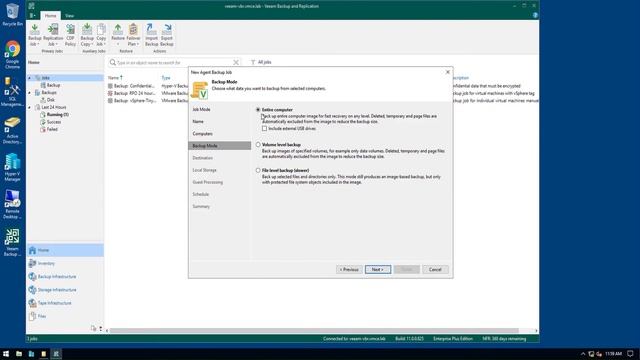Open the Inventory navigation pane
The width and height of the screenshot is (640, 360).
click(65, 263)
